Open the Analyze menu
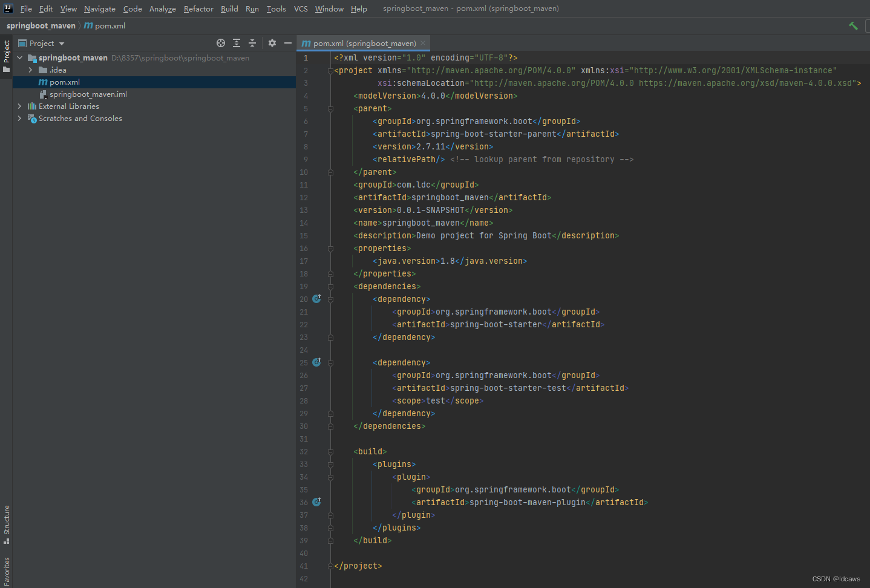Screen dimensions: 870x588 163,8
